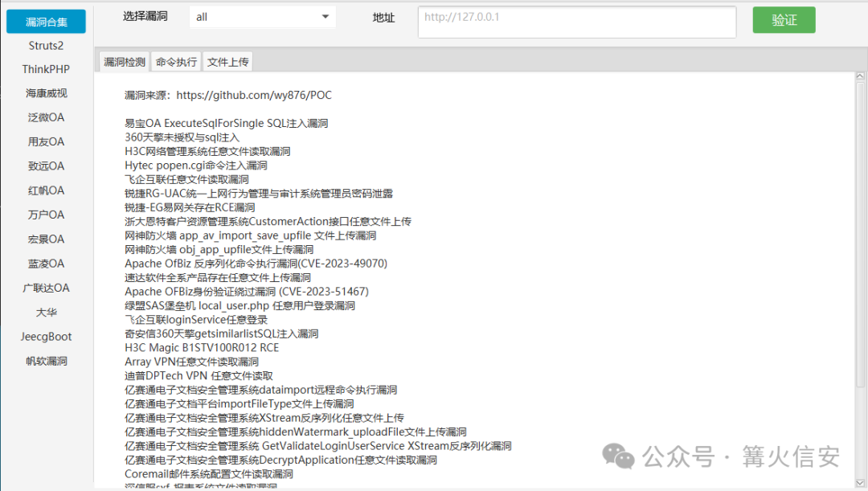Click the Hytec popen.cgi命令注入漏洞 line

point(196,165)
